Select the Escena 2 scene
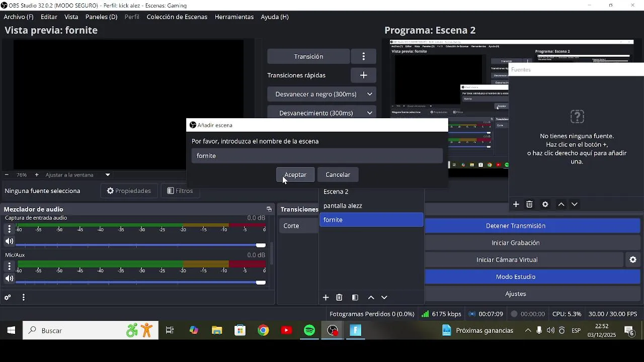 click(371, 192)
